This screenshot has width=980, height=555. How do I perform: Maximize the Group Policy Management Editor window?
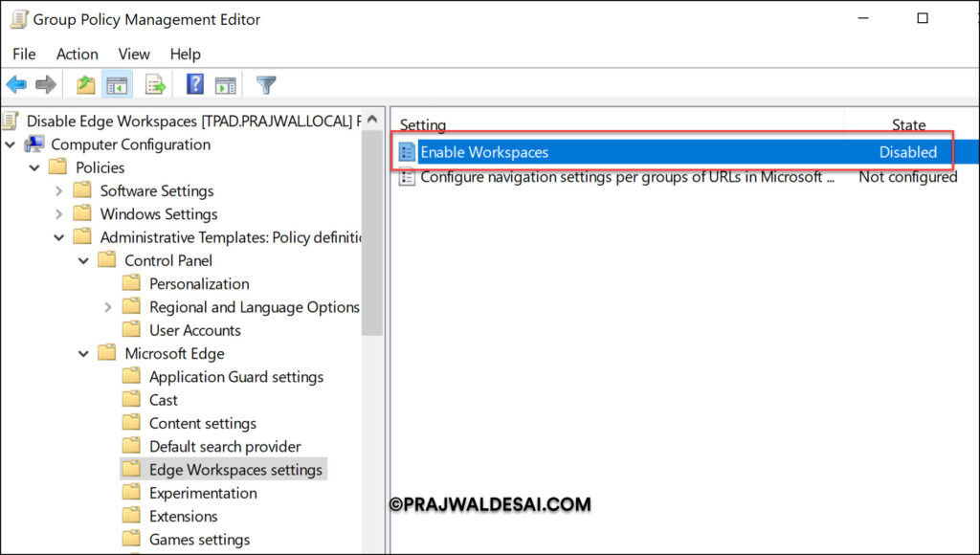923,19
